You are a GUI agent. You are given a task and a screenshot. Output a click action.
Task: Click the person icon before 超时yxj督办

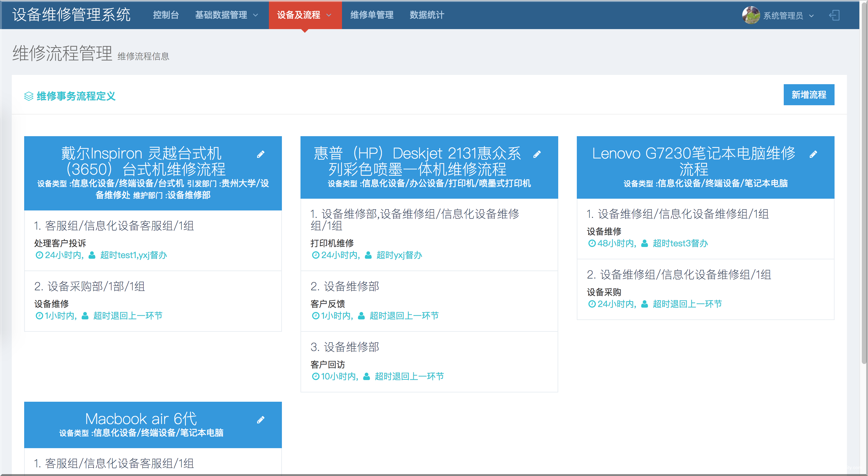(368, 255)
